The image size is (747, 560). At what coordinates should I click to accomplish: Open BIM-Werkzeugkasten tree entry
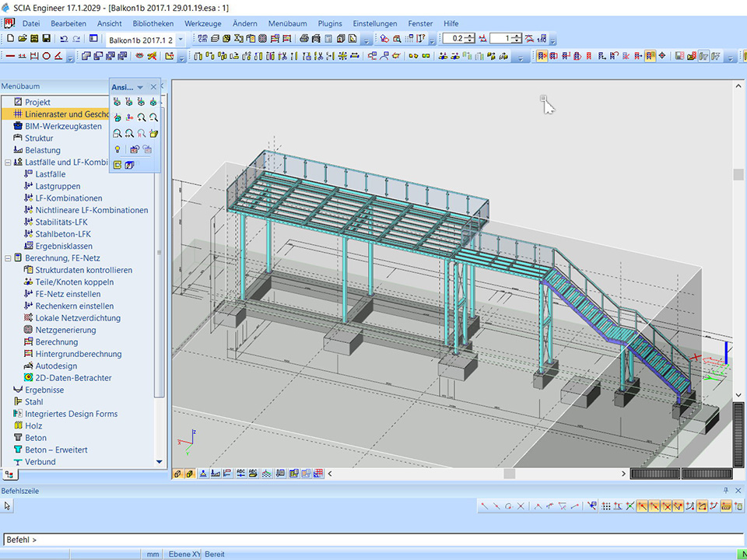click(63, 126)
